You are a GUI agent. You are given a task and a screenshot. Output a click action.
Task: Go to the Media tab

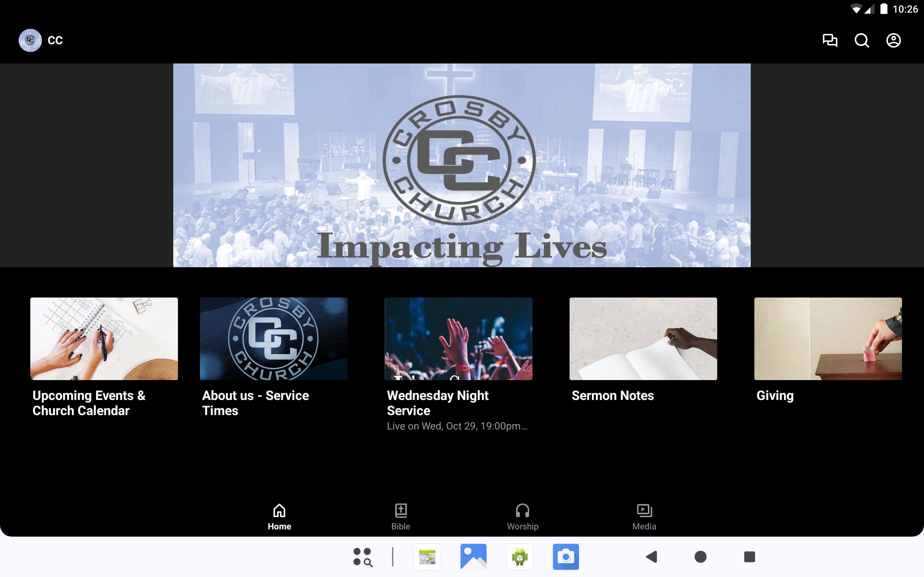coord(644,516)
